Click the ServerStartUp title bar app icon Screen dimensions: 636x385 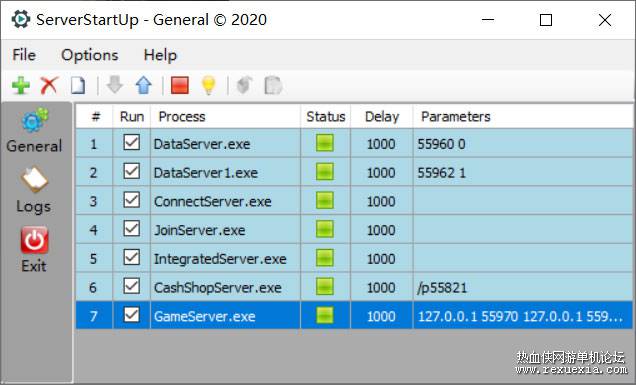[x=21, y=19]
